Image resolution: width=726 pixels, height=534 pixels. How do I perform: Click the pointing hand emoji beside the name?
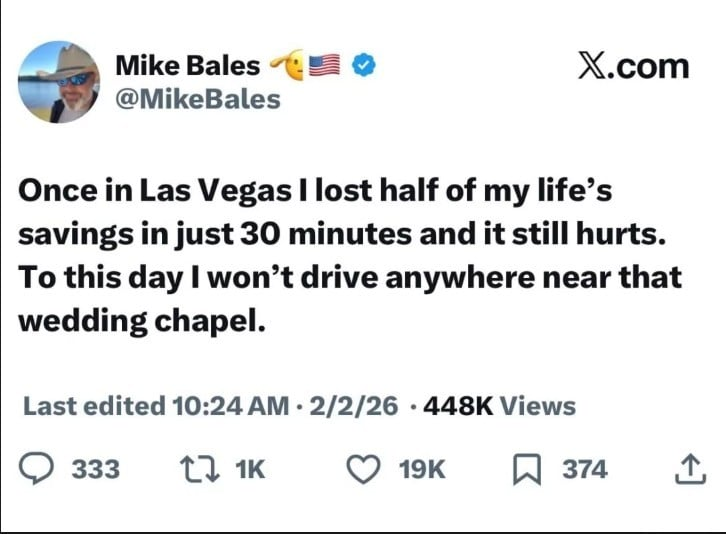pos(289,66)
